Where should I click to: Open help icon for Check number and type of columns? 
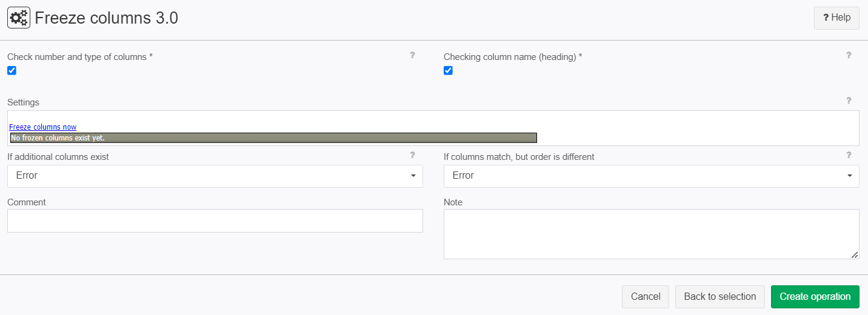point(412,55)
